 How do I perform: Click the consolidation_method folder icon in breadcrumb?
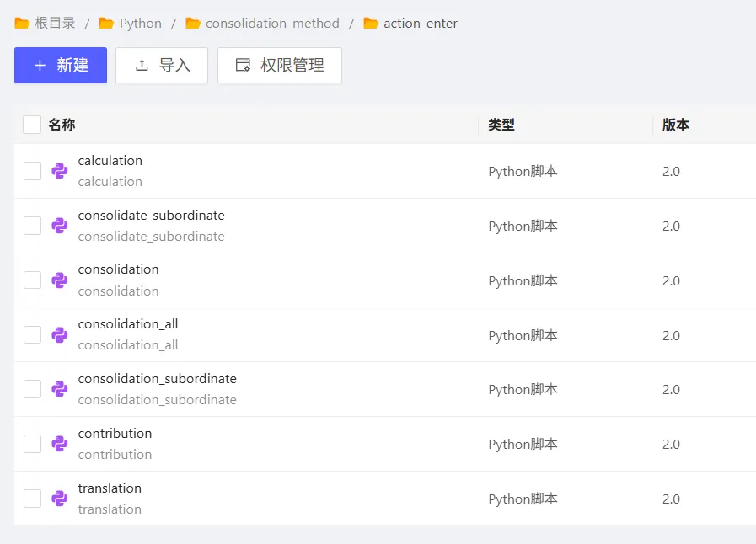(193, 24)
